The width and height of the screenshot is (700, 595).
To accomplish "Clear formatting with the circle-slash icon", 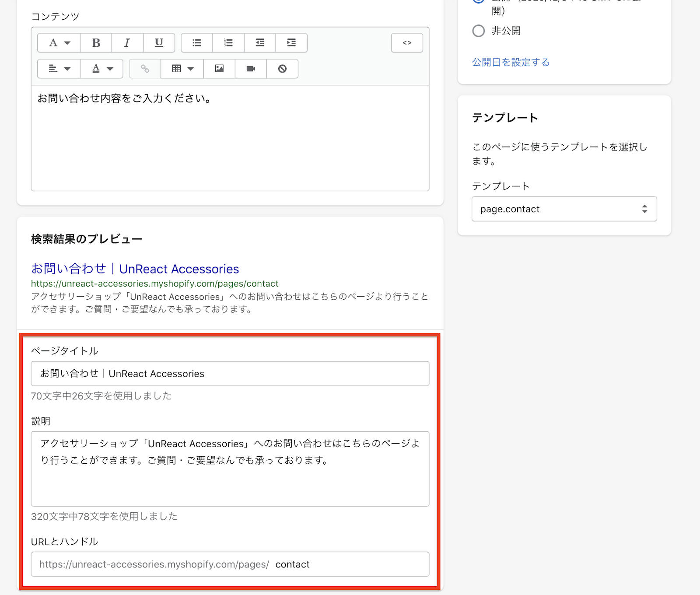I will point(282,69).
